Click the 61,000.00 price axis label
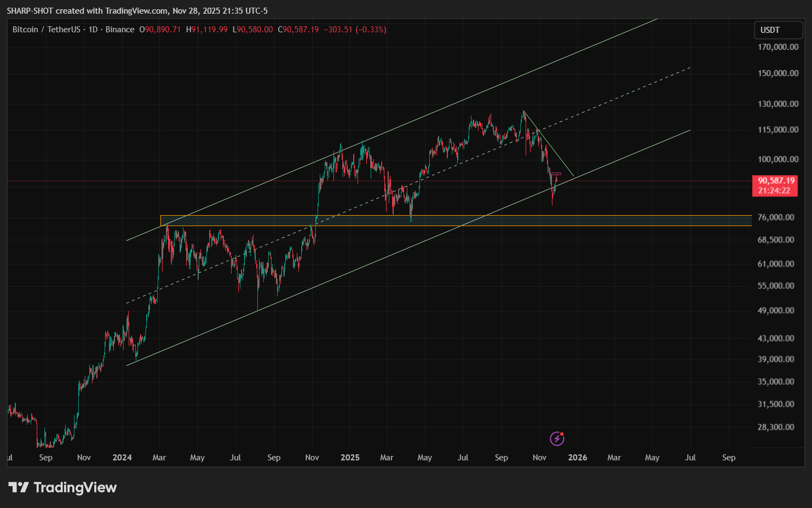The image size is (812, 508). coord(776,264)
